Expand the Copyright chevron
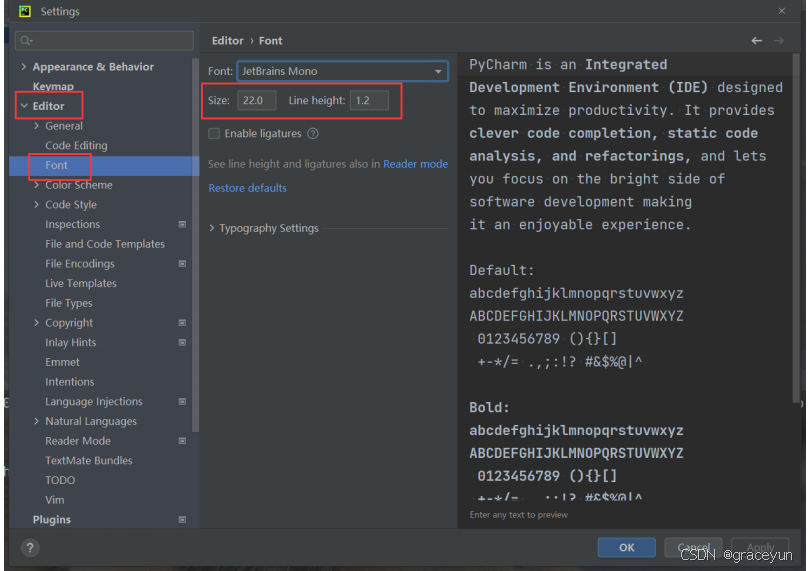 [x=36, y=323]
